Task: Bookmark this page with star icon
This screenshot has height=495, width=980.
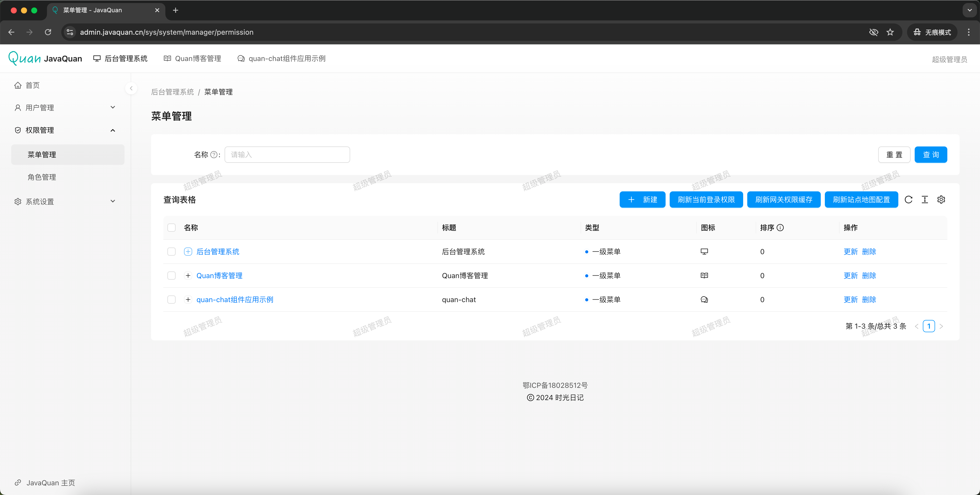Action: pos(890,32)
